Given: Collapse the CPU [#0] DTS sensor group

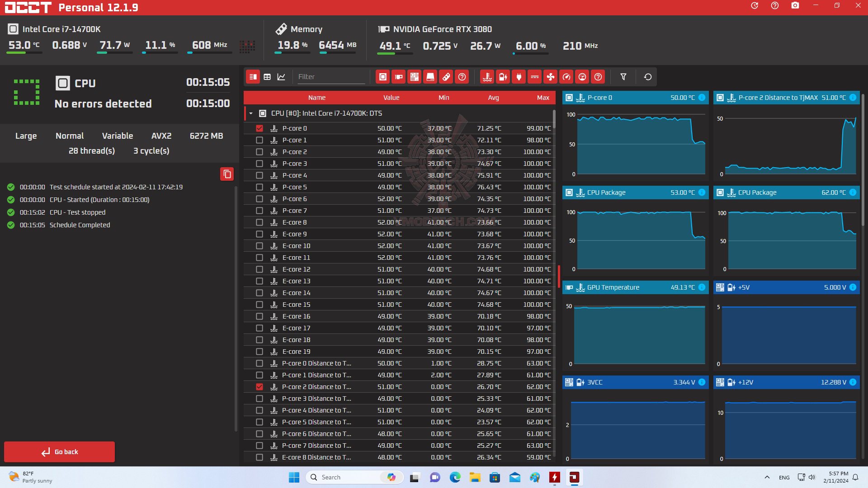Looking at the screenshot, I should [251, 113].
